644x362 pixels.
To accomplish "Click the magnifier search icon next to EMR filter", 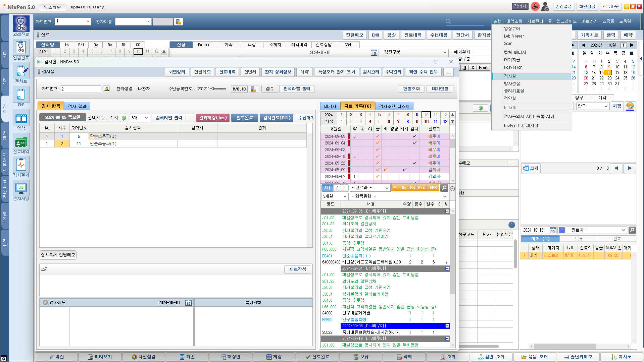I will (x=444, y=188).
